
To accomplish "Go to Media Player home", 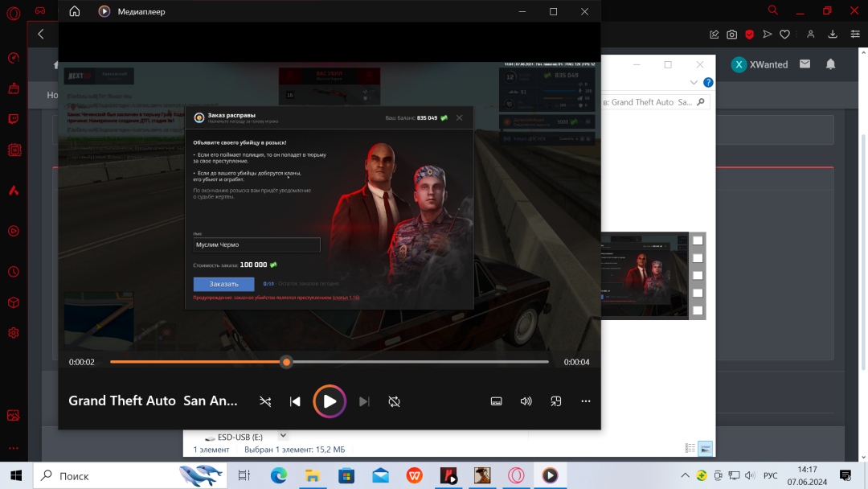I will (74, 11).
